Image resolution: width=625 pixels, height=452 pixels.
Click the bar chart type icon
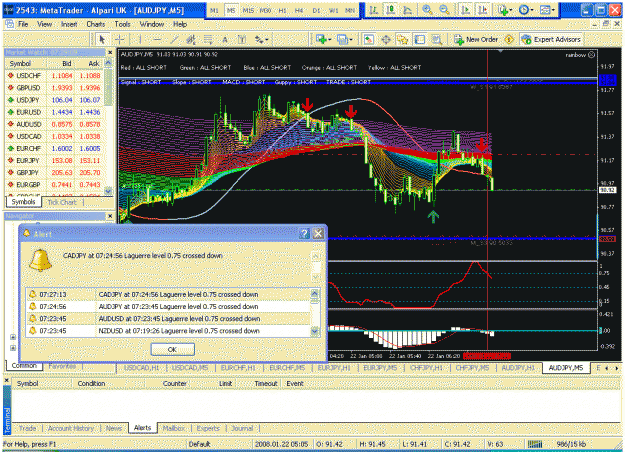click(373, 10)
